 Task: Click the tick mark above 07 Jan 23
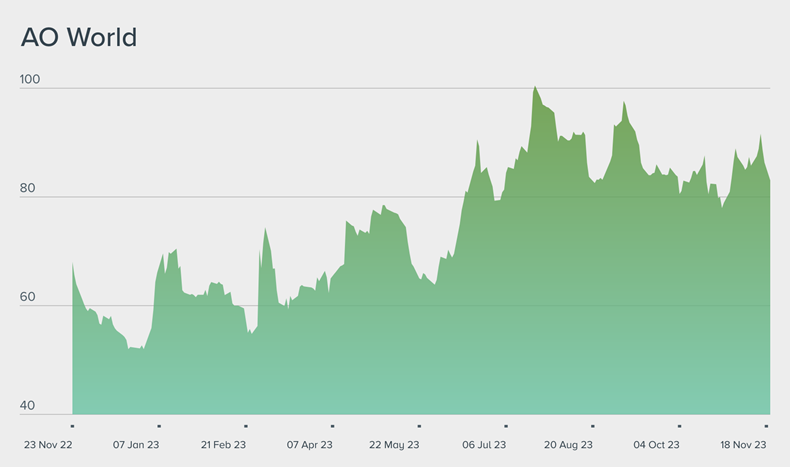coord(159,426)
